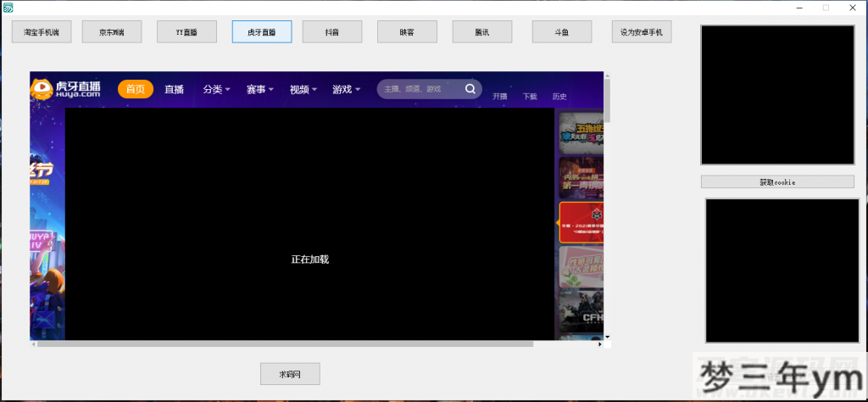Viewport: 868px width, 402px height.
Task: Choose the 虎牙直播 button
Action: point(262,32)
